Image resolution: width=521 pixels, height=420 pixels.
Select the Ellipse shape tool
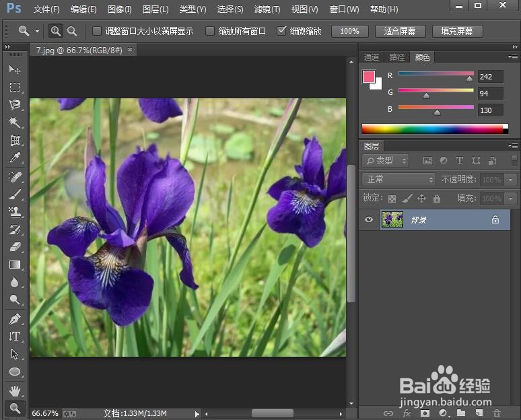(x=15, y=372)
